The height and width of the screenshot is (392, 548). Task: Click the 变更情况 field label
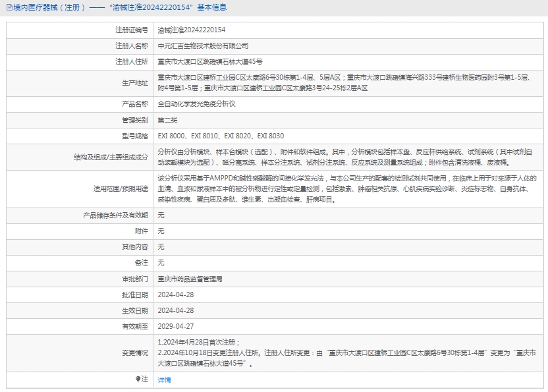point(135,352)
